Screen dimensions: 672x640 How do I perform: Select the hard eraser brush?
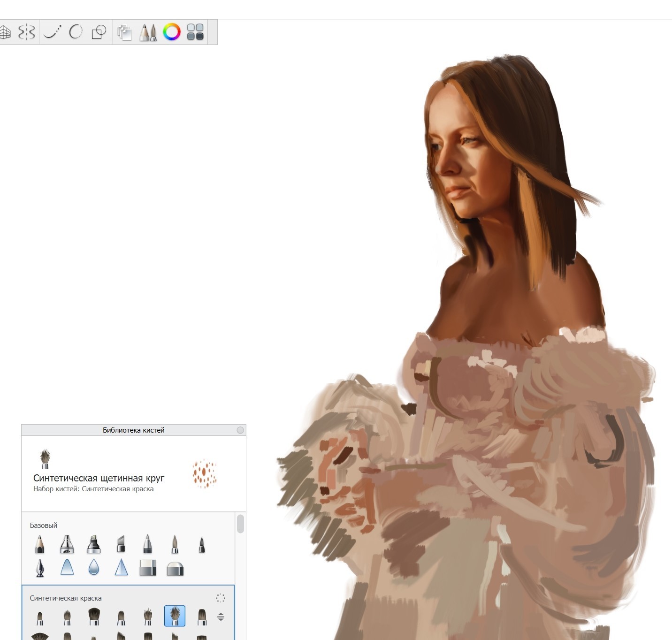148,567
